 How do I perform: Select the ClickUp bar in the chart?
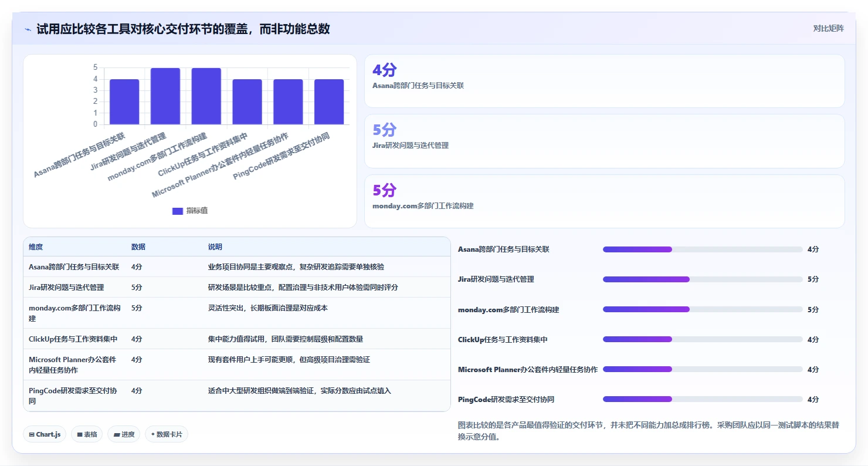(247, 102)
